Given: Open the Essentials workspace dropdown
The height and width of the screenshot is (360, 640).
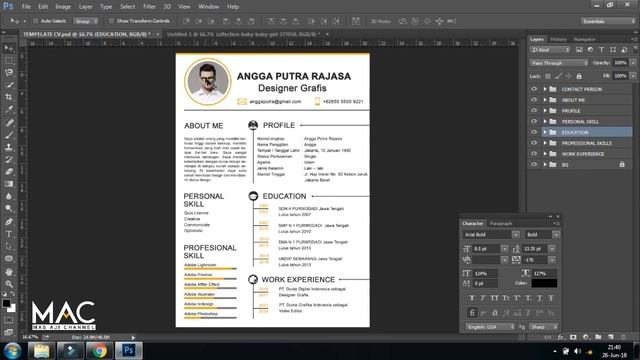Looking at the screenshot, I should [608, 21].
